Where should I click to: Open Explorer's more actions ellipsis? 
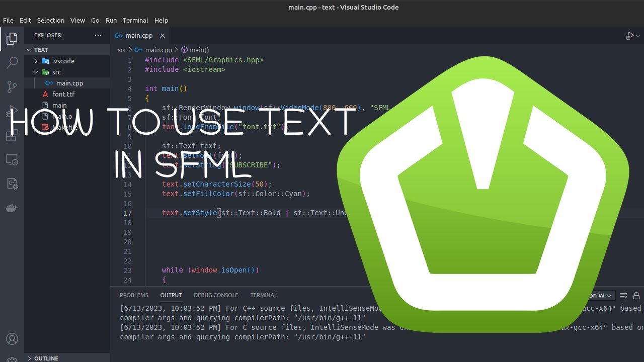click(98, 35)
